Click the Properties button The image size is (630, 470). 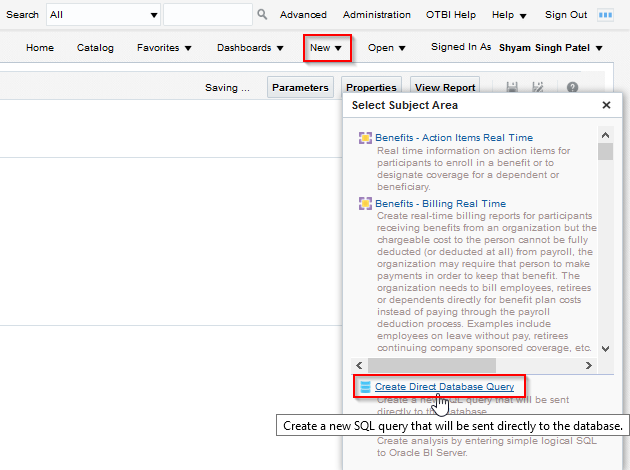tap(371, 87)
